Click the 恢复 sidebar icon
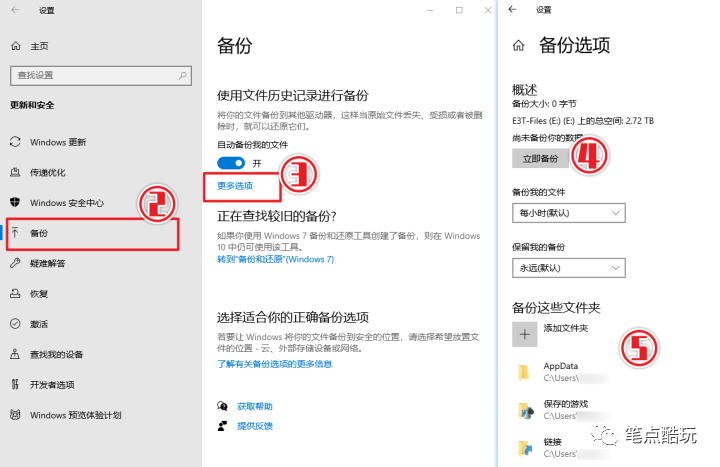 point(15,293)
